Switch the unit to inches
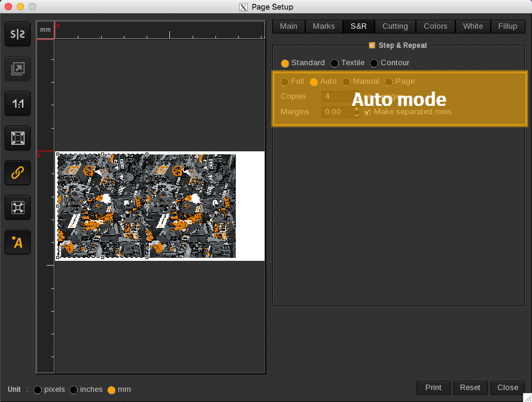This screenshot has height=402, width=532. point(74,390)
